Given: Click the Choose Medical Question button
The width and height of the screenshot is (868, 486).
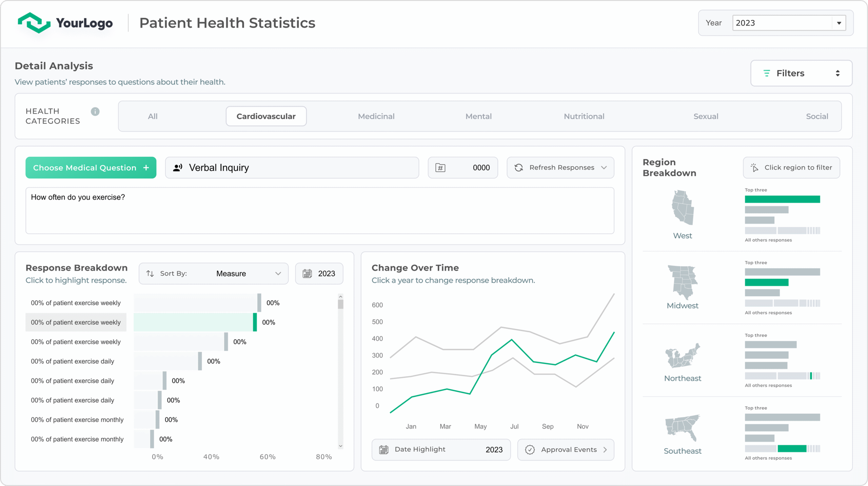Looking at the screenshot, I should tap(91, 168).
